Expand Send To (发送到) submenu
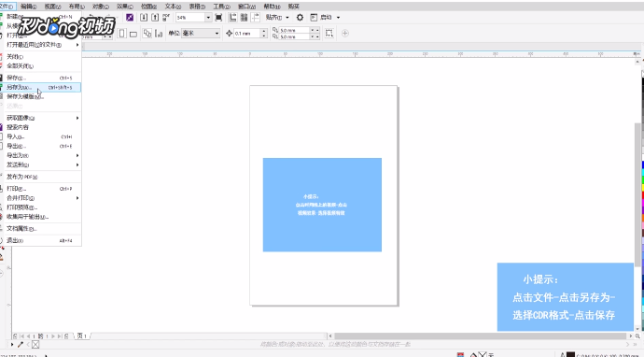 coord(40,164)
